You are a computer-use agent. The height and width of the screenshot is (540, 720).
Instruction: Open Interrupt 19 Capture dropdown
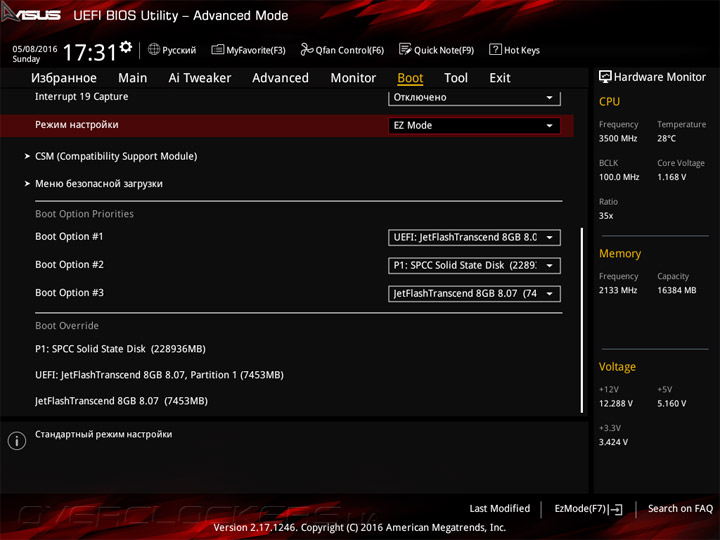click(x=474, y=97)
